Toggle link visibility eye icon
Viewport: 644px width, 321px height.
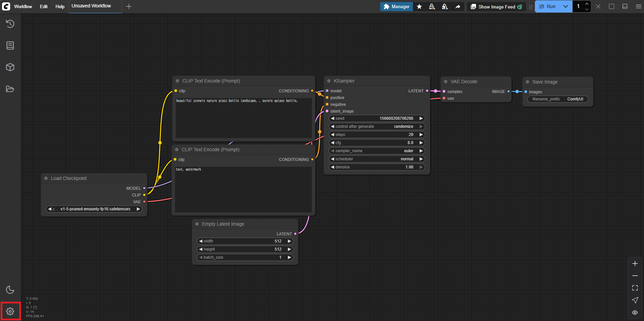(635, 313)
